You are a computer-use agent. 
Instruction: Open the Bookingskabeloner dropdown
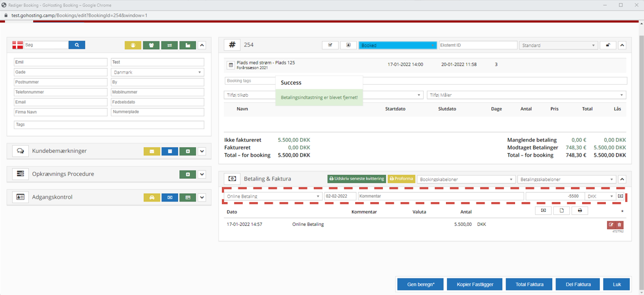(x=466, y=179)
